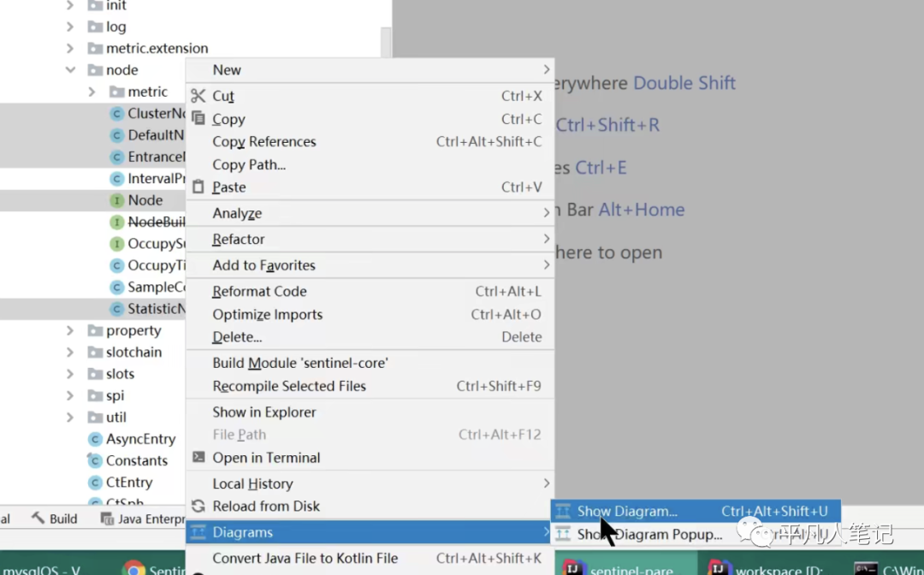Open Add to Favorites submenu
Image resolution: width=924 pixels, height=575 pixels.
point(370,265)
